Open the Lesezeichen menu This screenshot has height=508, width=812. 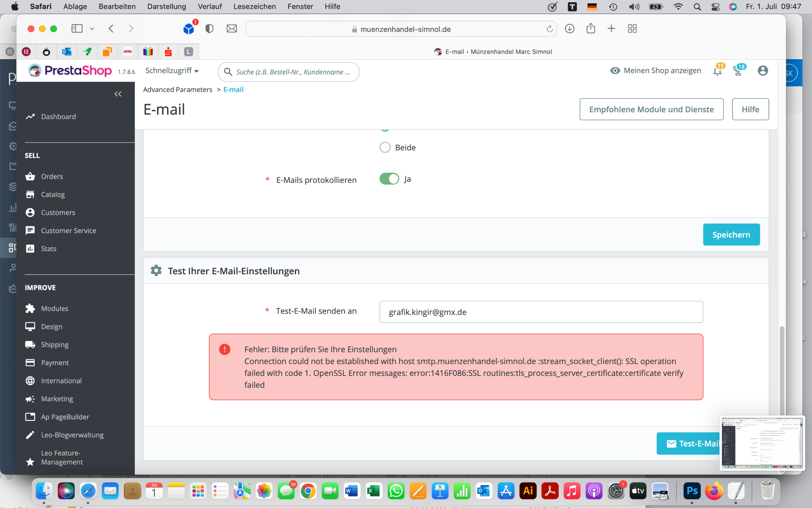point(255,6)
